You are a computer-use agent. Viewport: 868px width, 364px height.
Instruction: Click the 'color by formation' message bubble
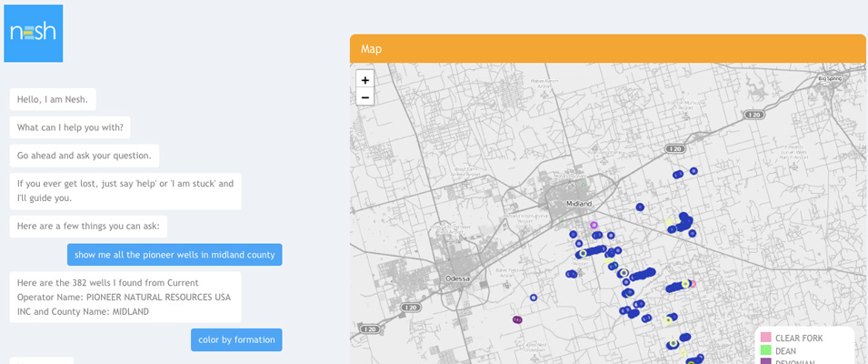236,339
